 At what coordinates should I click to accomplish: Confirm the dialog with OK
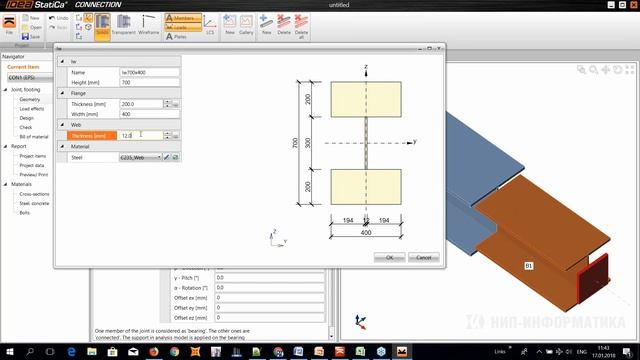(x=389, y=258)
